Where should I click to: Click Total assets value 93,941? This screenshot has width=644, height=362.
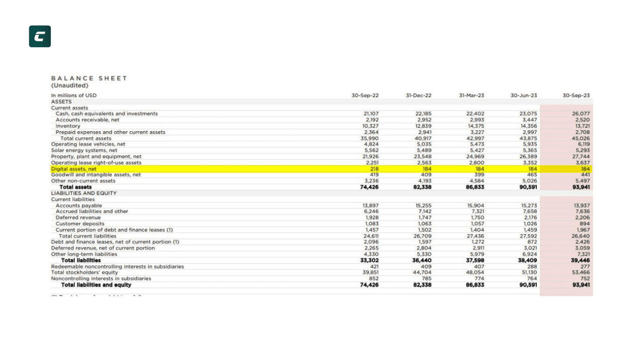pyautogui.click(x=581, y=187)
